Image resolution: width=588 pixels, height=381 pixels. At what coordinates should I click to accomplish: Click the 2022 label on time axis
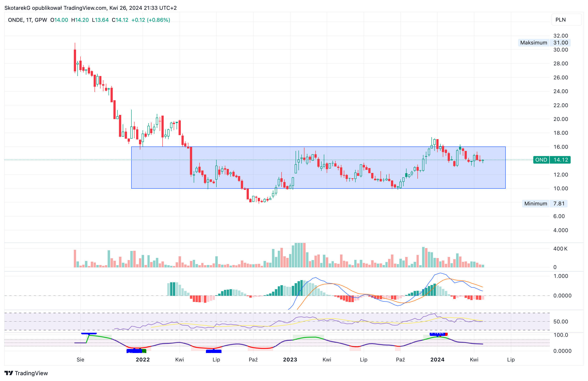143,359
